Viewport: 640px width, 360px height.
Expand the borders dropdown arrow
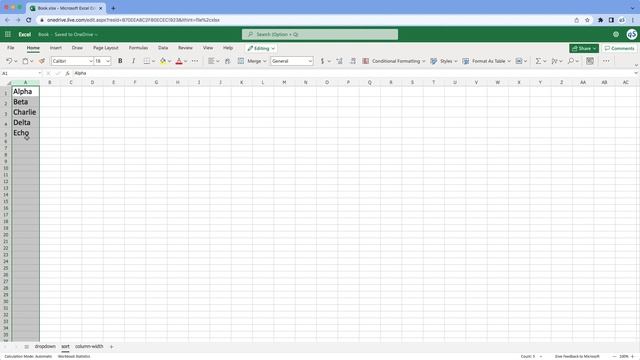[153, 61]
